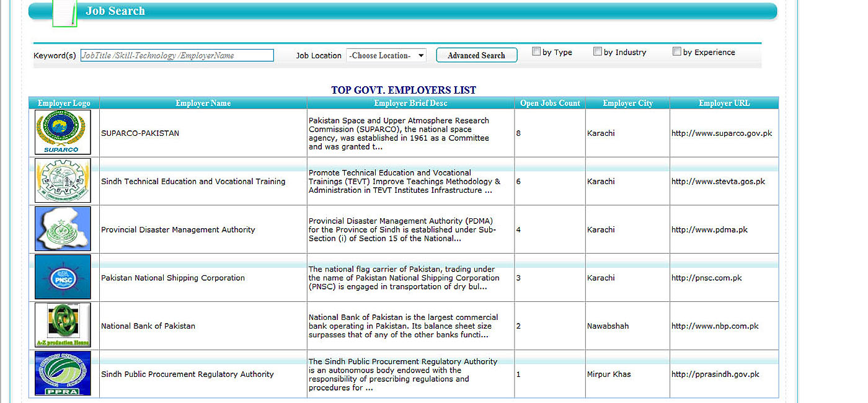
Task: Click the Employer City column header
Action: (x=627, y=103)
